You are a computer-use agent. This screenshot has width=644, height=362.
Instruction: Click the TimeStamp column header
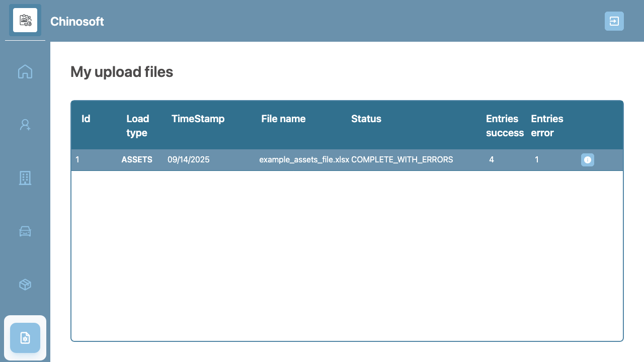(199, 119)
